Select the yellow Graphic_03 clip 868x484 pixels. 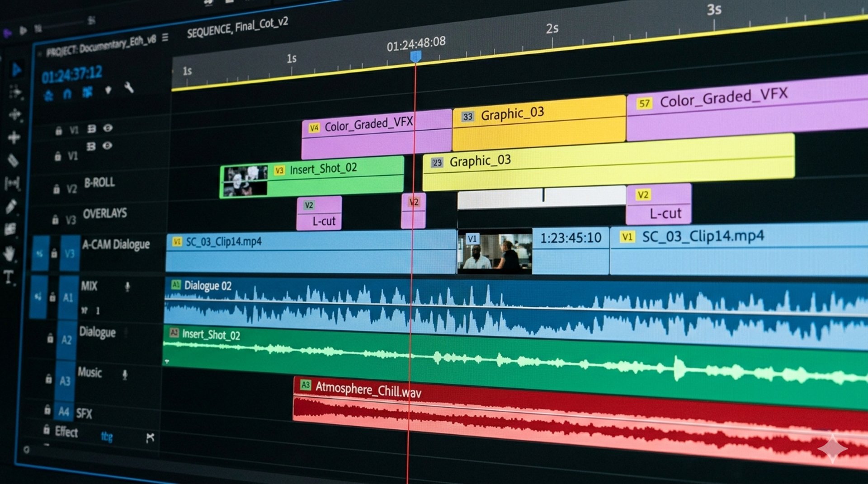[x=609, y=162]
